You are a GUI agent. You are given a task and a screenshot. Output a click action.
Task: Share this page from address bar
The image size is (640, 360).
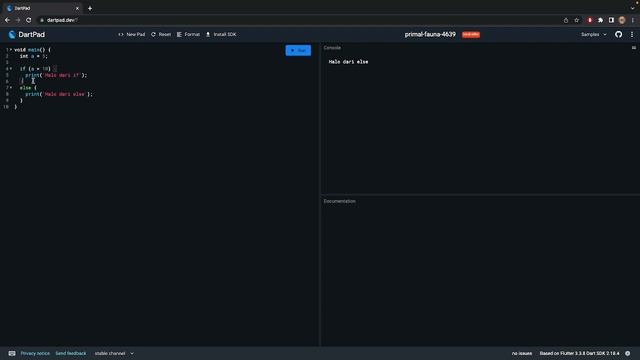pos(566,20)
